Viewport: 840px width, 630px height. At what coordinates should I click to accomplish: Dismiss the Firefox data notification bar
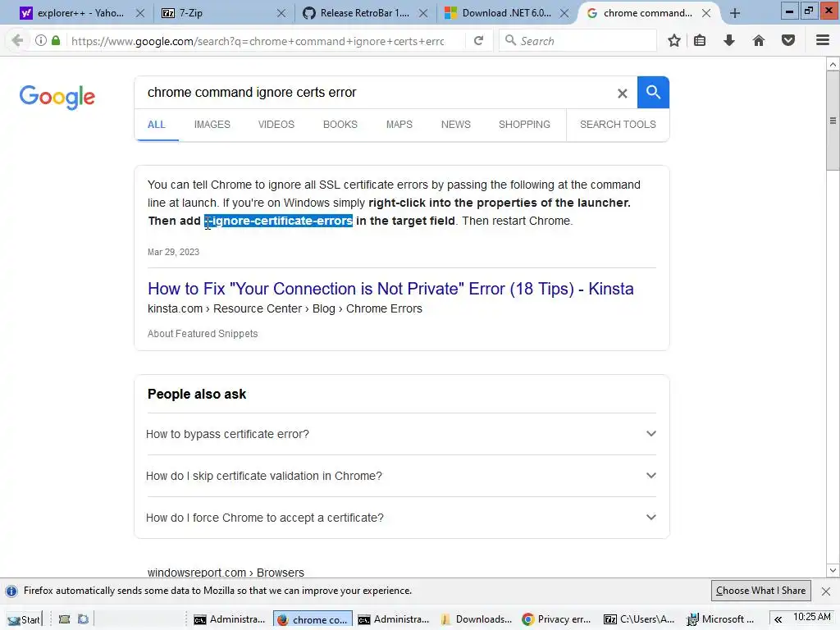(x=826, y=591)
